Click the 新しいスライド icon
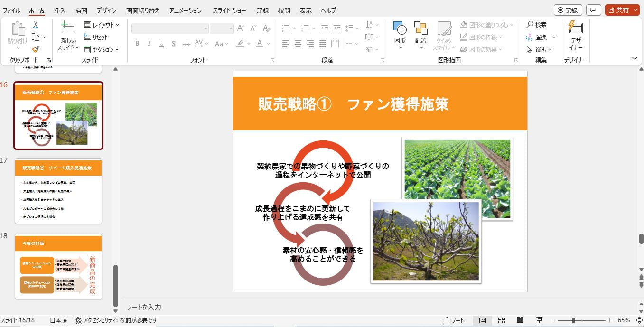Image resolution: width=644 pixels, height=327 pixels. click(68, 29)
